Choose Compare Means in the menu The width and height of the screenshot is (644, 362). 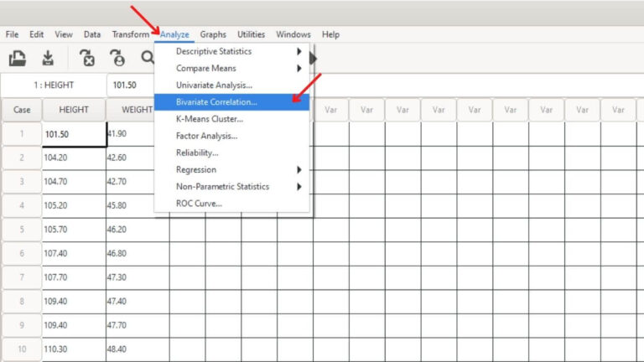(x=231, y=68)
